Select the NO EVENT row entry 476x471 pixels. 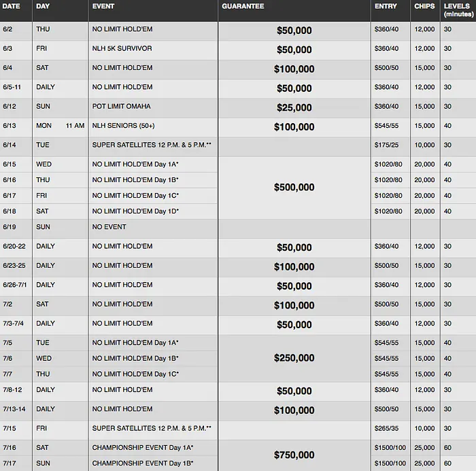109,227
